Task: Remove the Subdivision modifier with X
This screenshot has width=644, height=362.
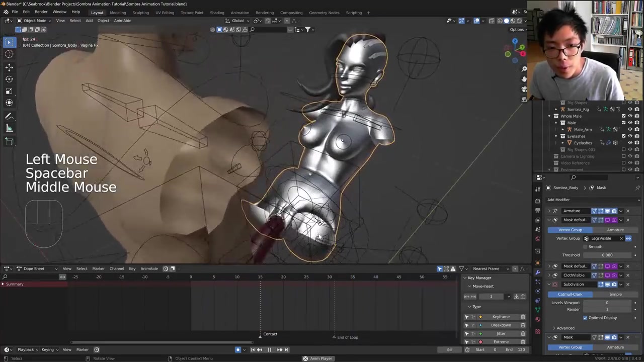Action: (x=627, y=285)
